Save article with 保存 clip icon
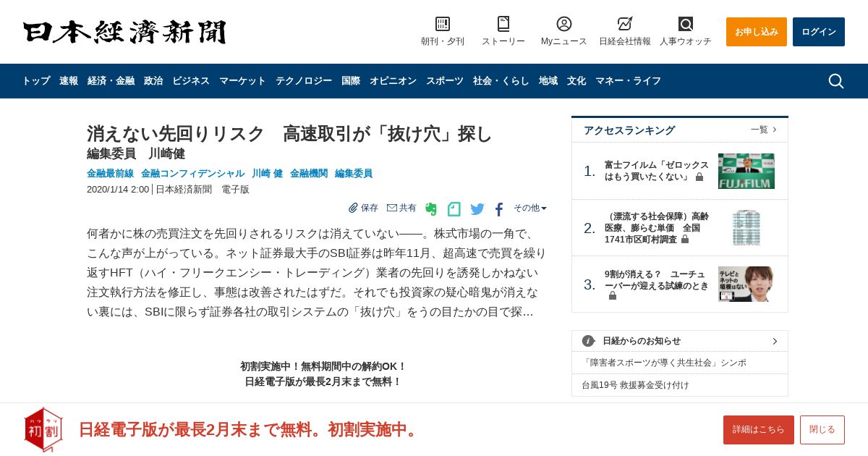The width and height of the screenshot is (868, 456). (x=363, y=208)
